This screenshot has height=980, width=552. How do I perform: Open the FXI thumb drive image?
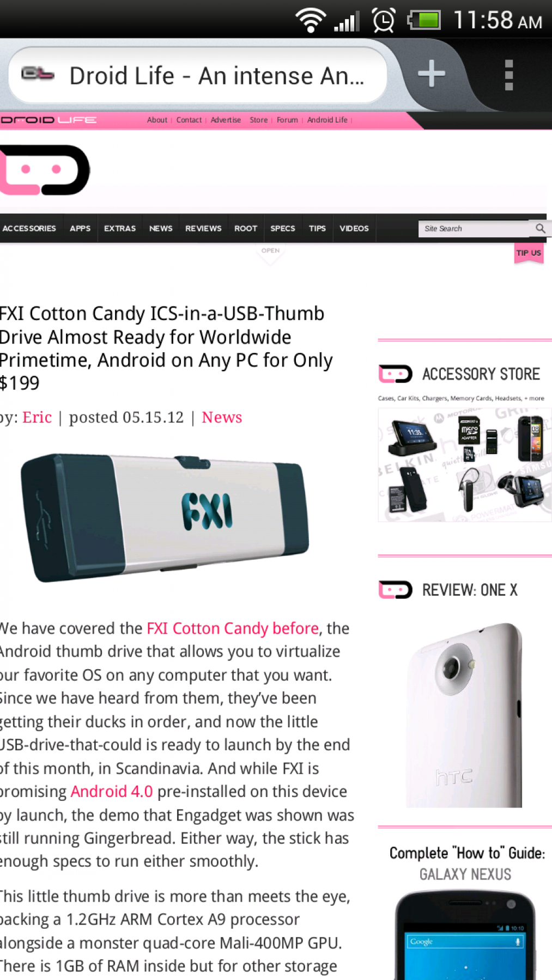[x=165, y=518]
